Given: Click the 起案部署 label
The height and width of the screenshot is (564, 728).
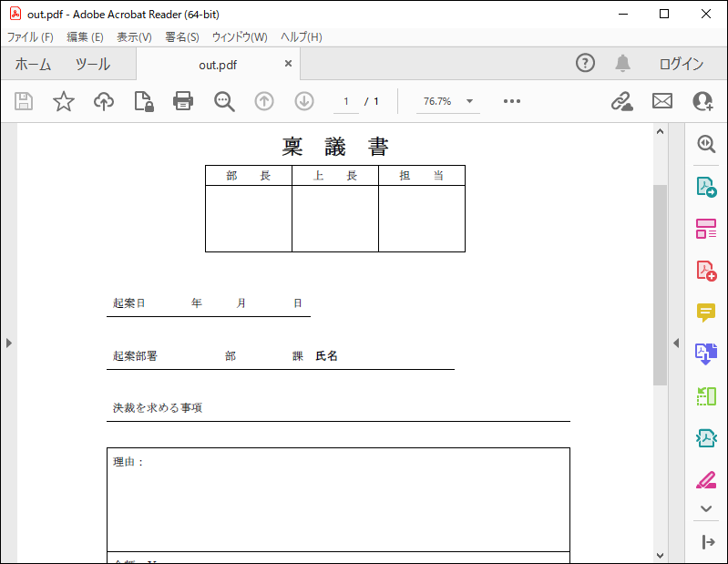Looking at the screenshot, I should click(135, 356).
